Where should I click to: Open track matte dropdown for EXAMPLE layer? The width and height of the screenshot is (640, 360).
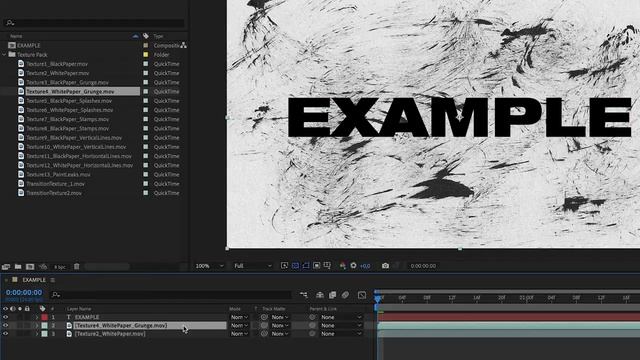(x=280, y=317)
